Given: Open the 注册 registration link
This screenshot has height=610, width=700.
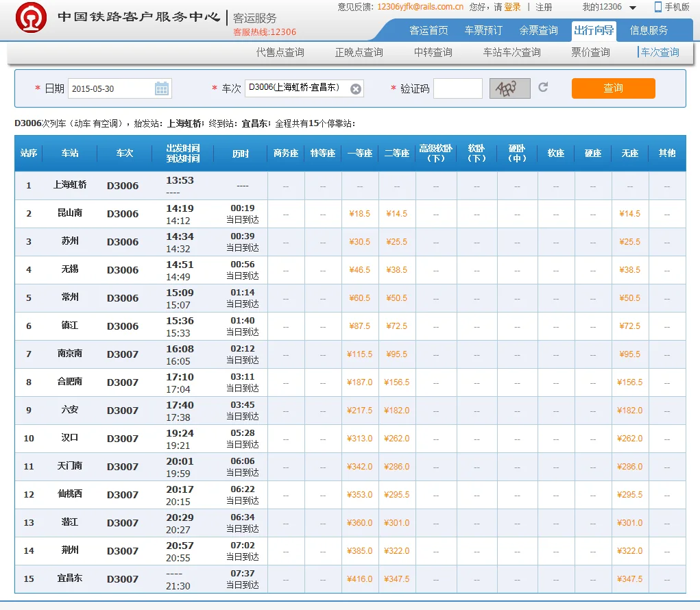Looking at the screenshot, I should click(x=543, y=7).
